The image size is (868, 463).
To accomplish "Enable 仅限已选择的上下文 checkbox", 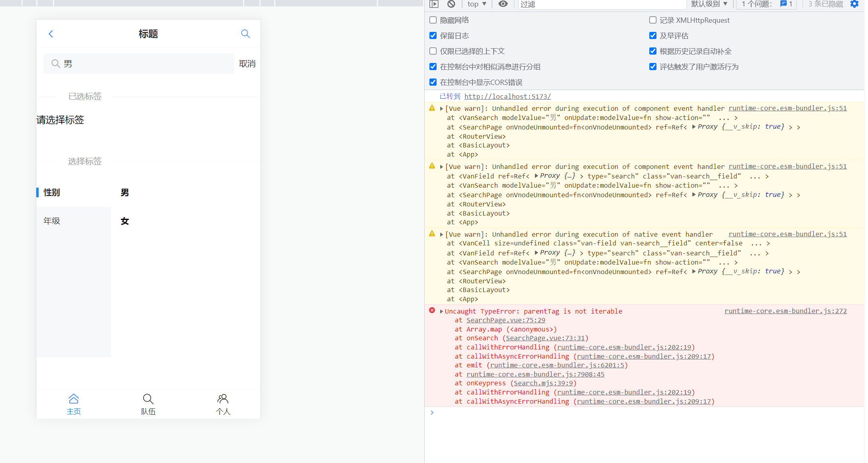I will pos(433,51).
